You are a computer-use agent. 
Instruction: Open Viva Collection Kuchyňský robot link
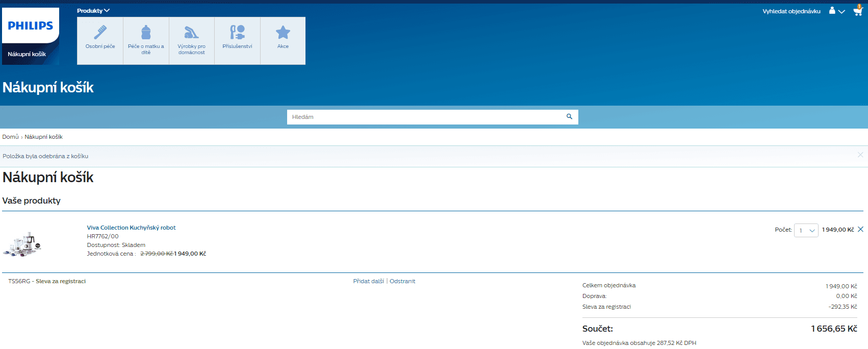click(x=131, y=228)
